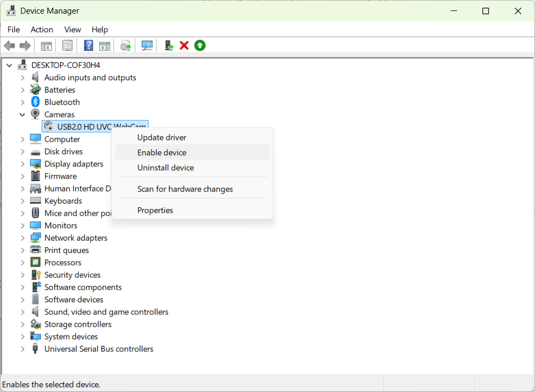
Task: Click the green arrow Update driver icon
Action: 200,46
